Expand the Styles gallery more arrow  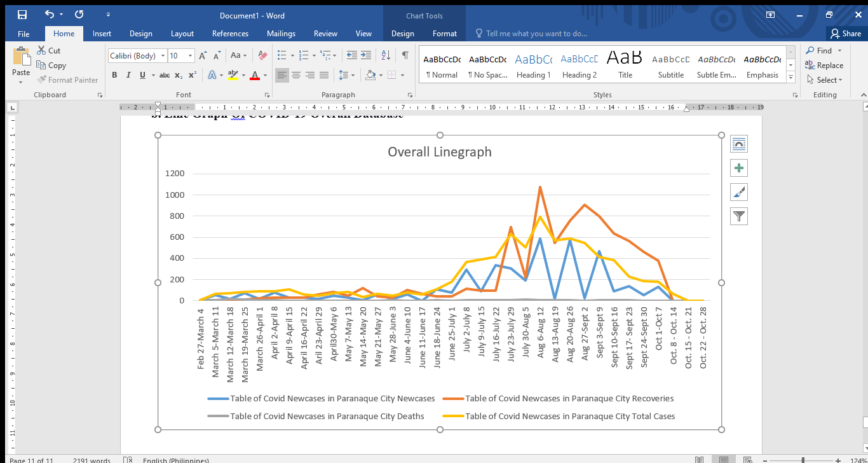coord(791,77)
